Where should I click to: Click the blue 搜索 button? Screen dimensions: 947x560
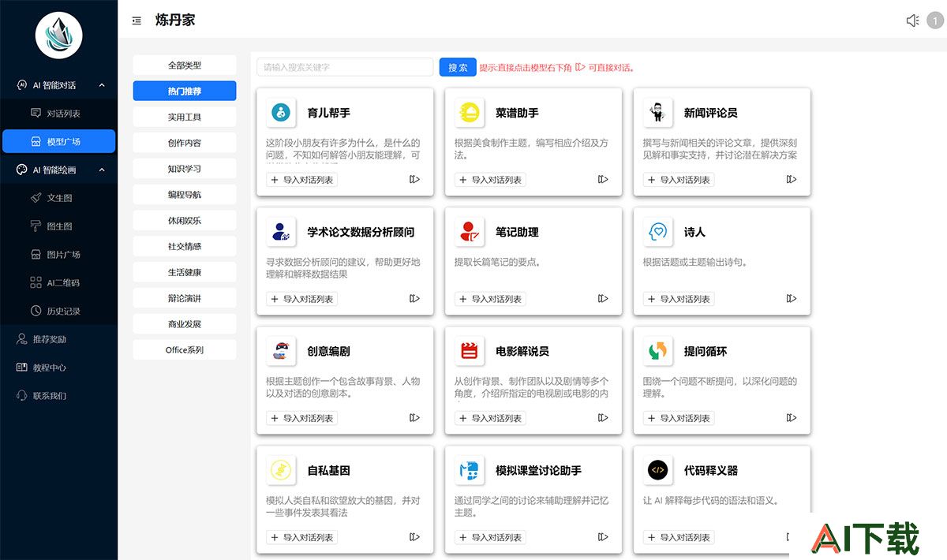(458, 67)
